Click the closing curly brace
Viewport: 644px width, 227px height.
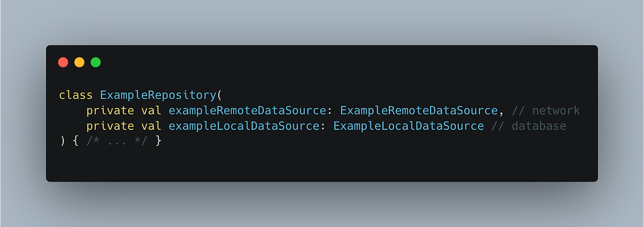158,141
